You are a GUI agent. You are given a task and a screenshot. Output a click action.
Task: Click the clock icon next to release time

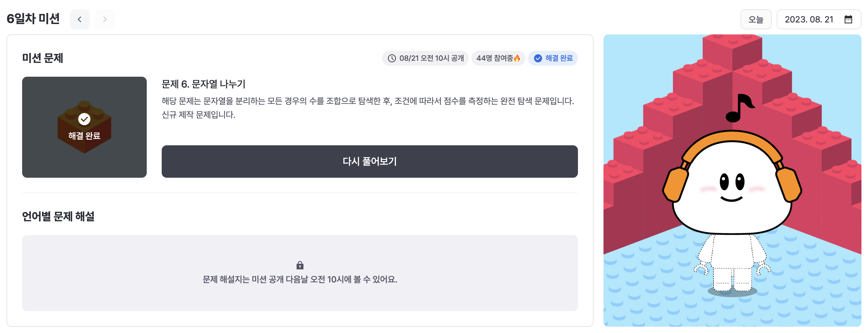click(392, 58)
